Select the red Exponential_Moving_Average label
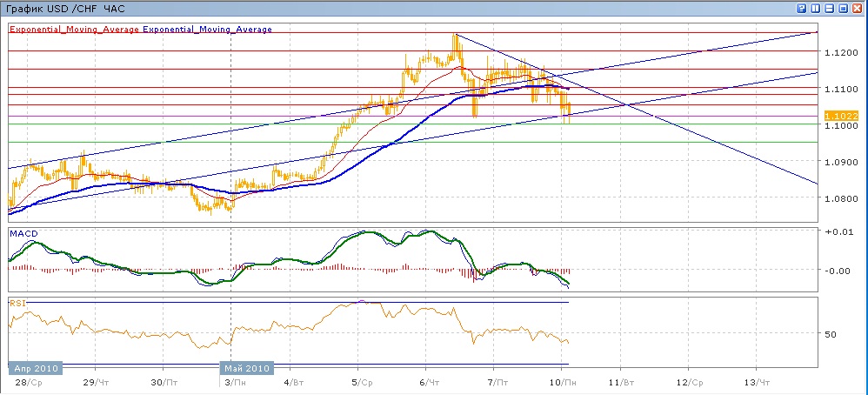This screenshot has height=395, width=868. (x=75, y=29)
